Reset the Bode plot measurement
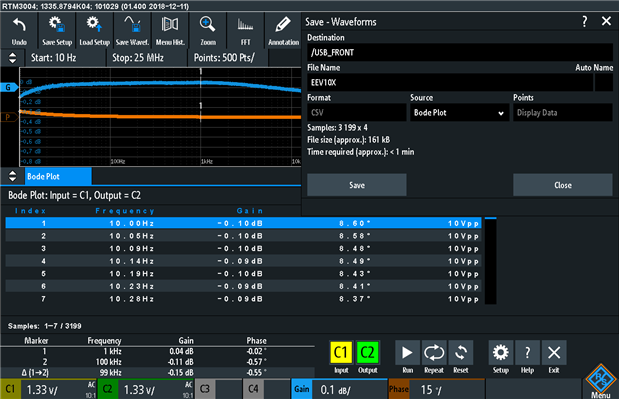This screenshot has width=619, height=399. [461, 352]
